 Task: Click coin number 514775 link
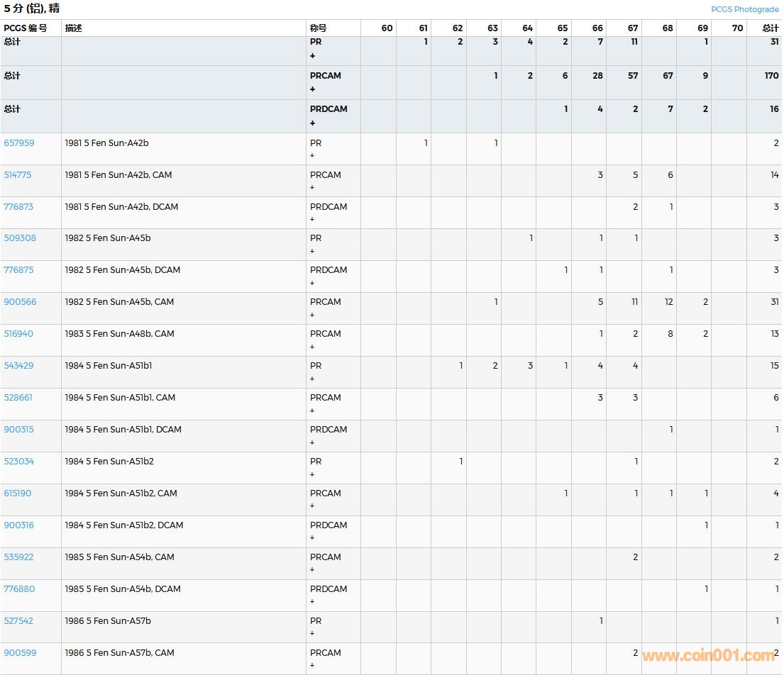point(18,175)
